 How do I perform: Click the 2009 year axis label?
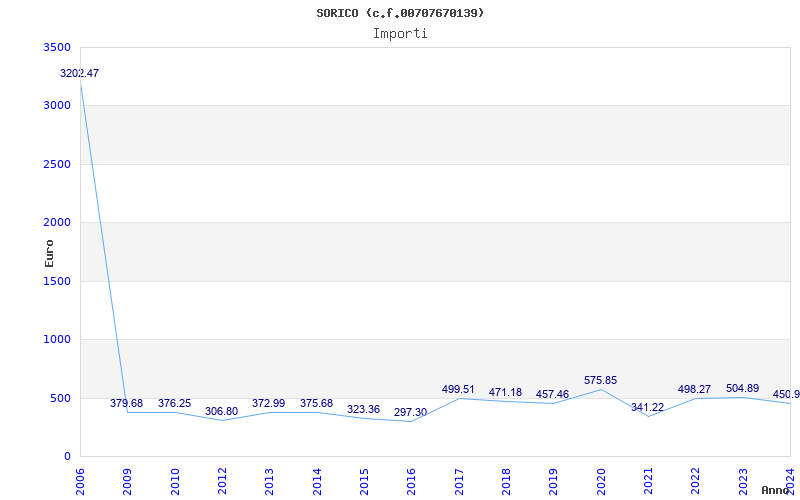click(128, 481)
